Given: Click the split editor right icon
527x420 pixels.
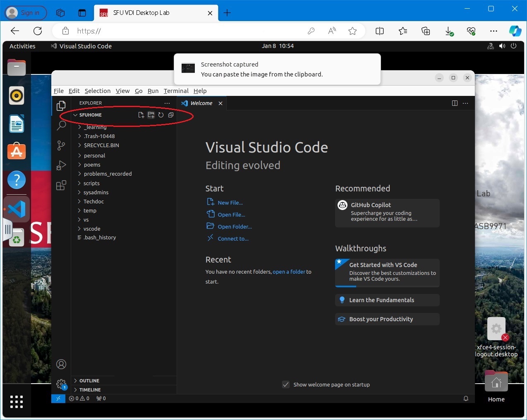Looking at the screenshot, I should pos(455,103).
